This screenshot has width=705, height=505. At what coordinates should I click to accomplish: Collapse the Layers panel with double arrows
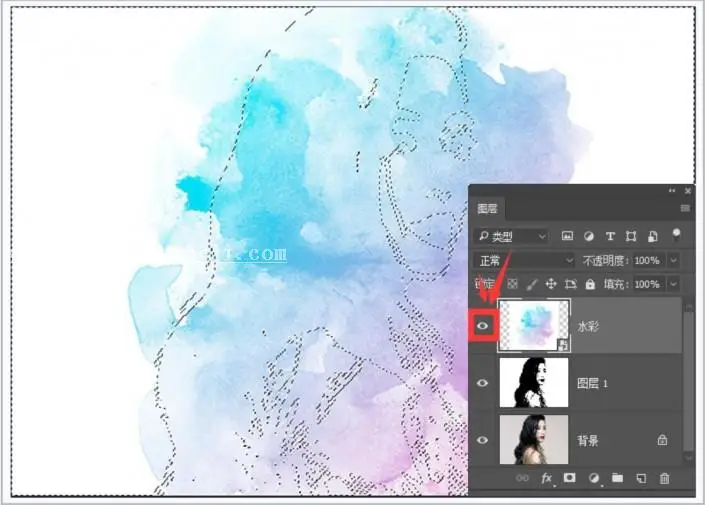[672, 191]
